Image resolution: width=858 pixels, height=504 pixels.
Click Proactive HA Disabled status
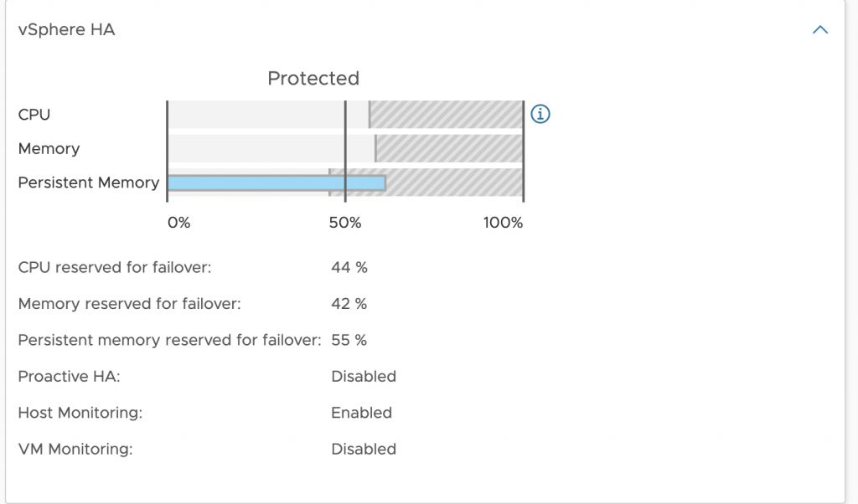coord(364,377)
